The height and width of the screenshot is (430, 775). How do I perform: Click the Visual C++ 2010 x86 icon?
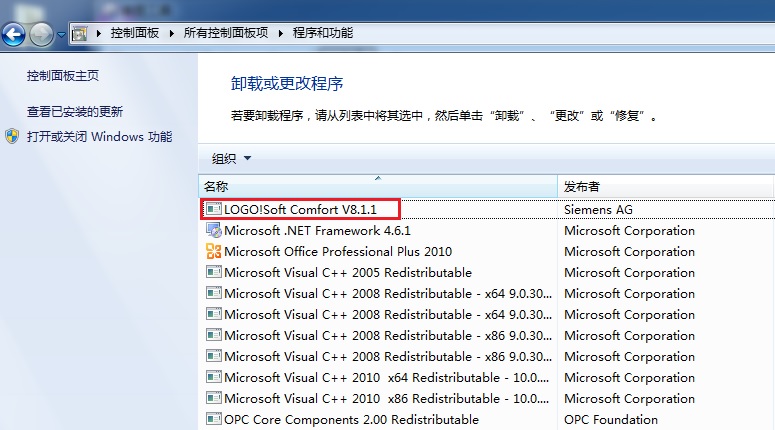[x=214, y=398]
